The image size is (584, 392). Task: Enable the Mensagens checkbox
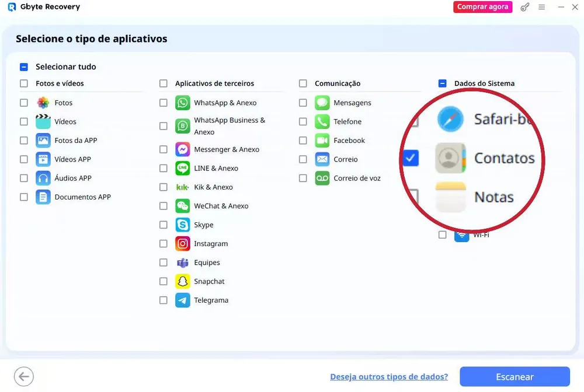tap(303, 103)
